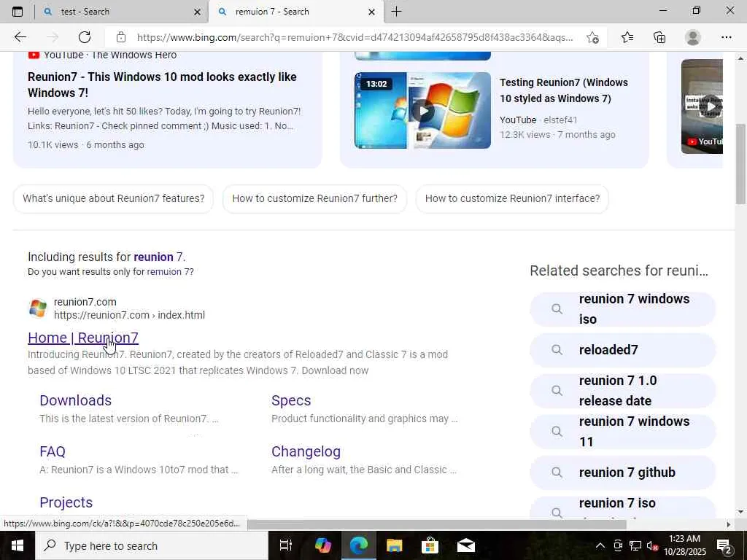Open the clock showing 1:23 AM
The height and width of the screenshot is (560, 747).
684,545
